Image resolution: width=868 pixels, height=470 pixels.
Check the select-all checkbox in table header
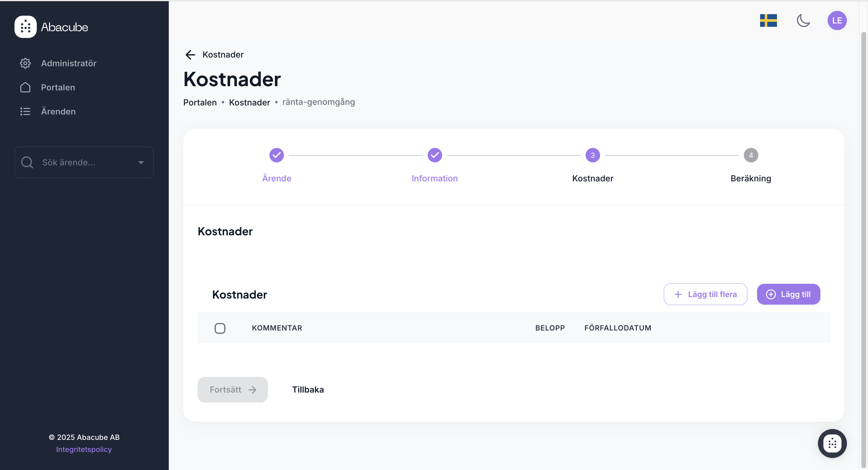(220, 328)
